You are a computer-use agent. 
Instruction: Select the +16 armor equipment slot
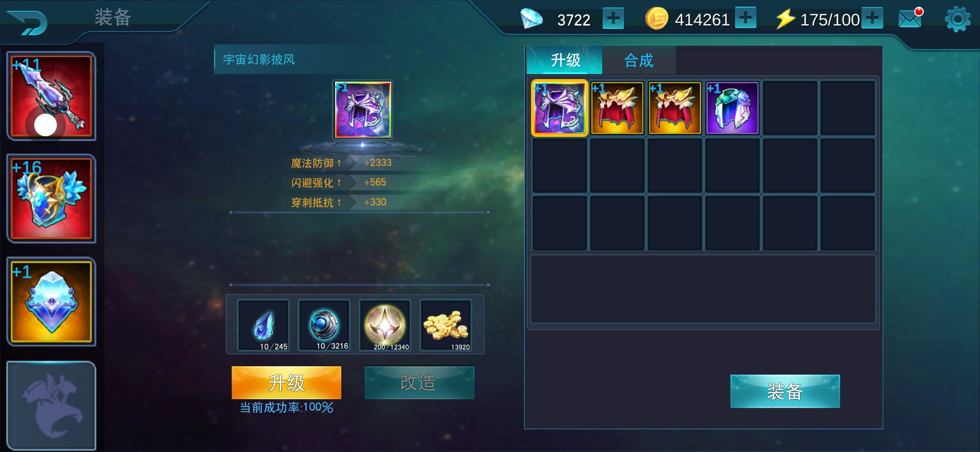52,199
